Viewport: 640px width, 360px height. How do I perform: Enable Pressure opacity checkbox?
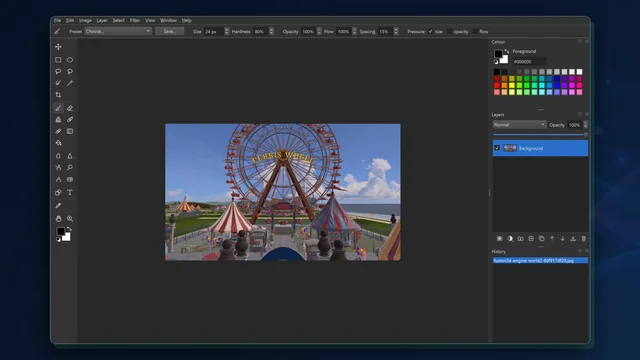click(x=449, y=31)
